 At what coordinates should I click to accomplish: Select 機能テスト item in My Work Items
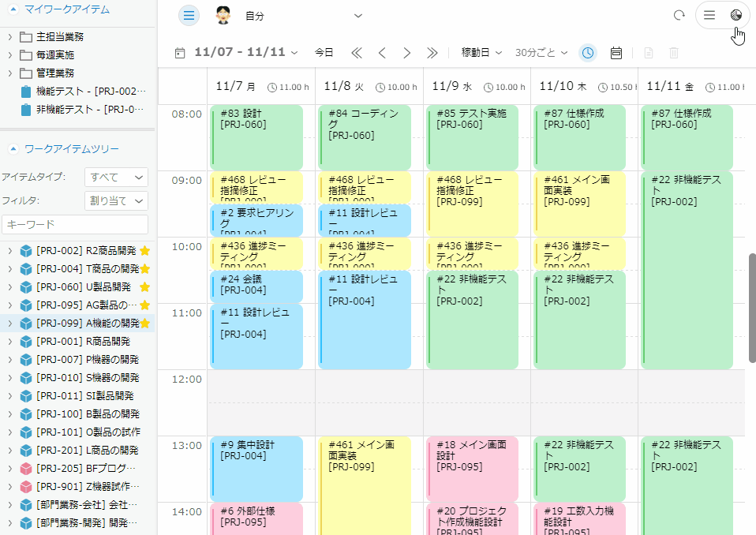point(86,92)
